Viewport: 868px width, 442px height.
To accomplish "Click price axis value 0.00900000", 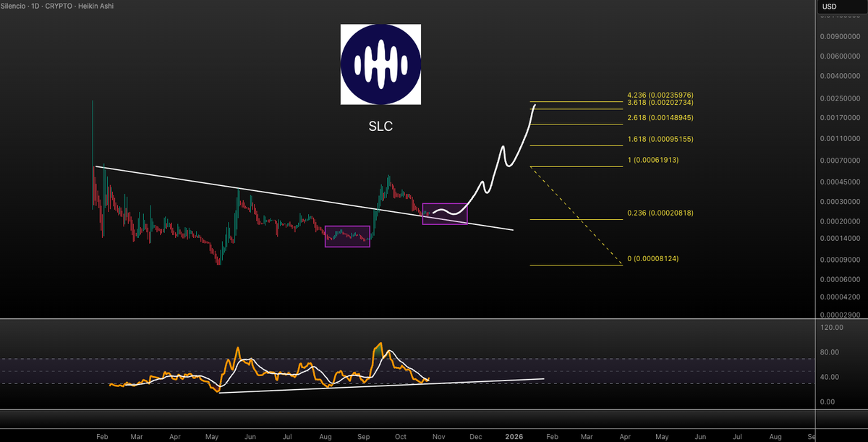I will (x=841, y=36).
